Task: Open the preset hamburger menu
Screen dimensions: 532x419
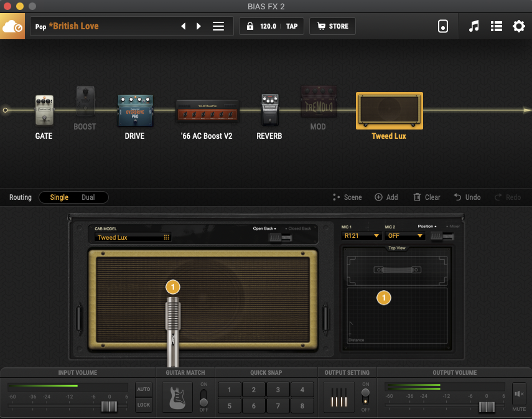Action: point(218,26)
